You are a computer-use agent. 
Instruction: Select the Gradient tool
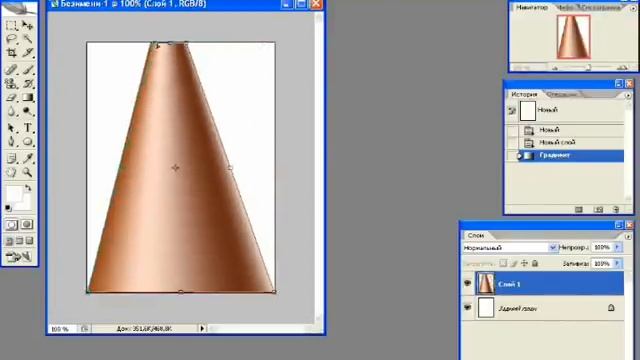click(x=28, y=98)
